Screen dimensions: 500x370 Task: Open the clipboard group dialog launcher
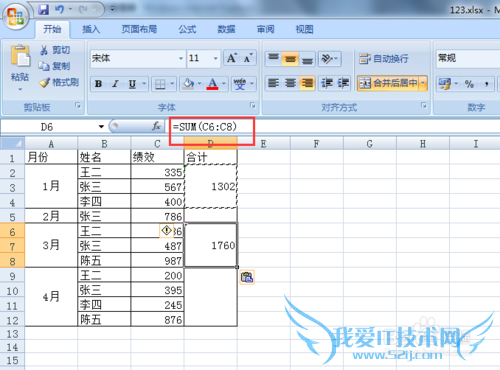point(78,106)
